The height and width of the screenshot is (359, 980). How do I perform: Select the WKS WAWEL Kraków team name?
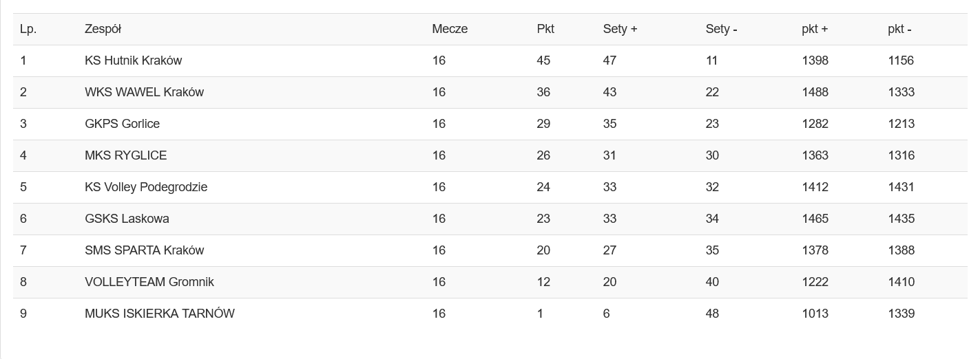click(x=144, y=92)
